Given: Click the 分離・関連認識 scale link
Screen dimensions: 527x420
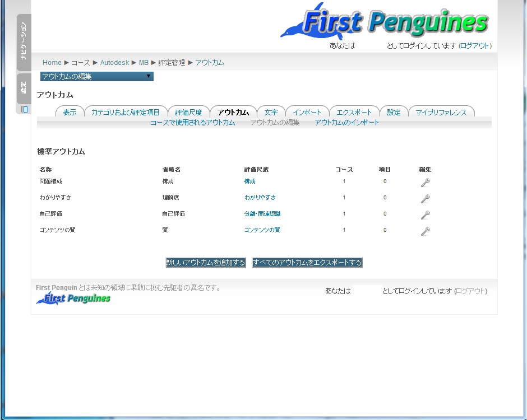Looking at the screenshot, I should tap(262, 214).
